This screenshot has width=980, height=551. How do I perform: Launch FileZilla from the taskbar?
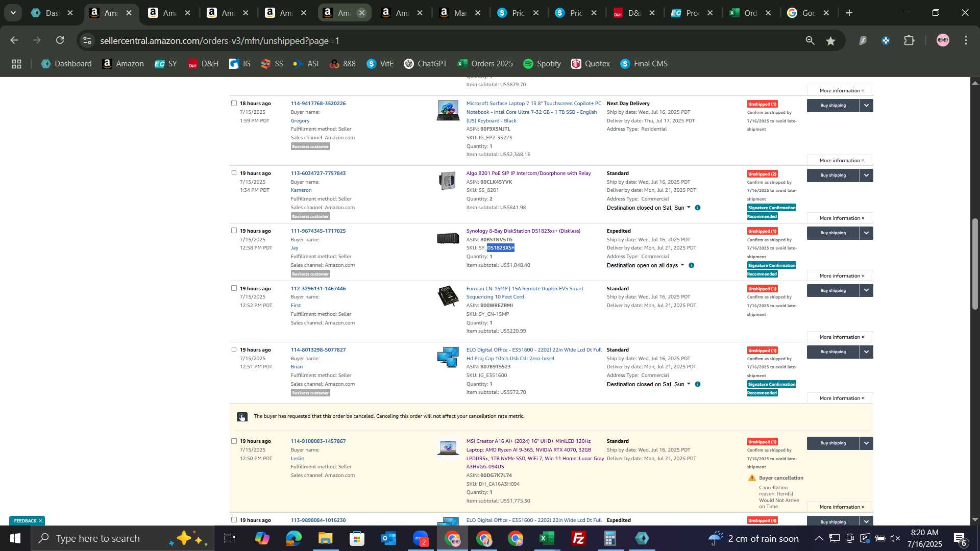pos(578,538)
